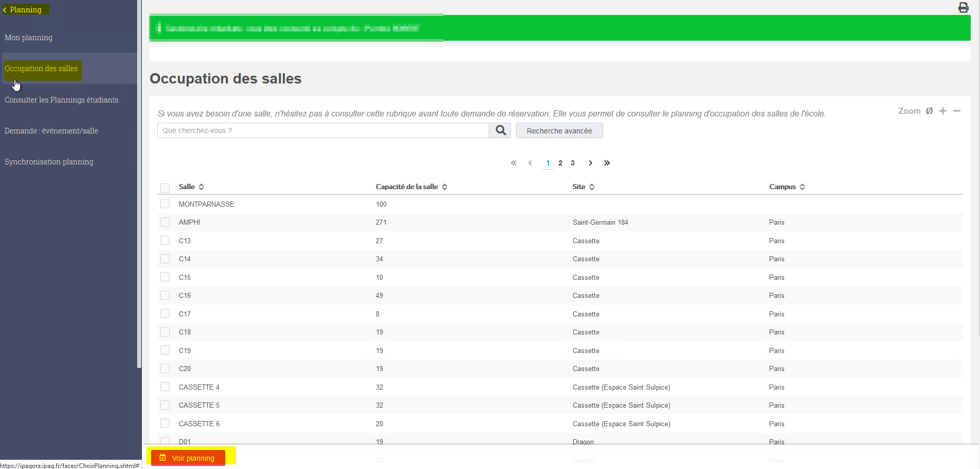
Task: Open Synchronisation planning menu item
Action: tap(49, 162)
